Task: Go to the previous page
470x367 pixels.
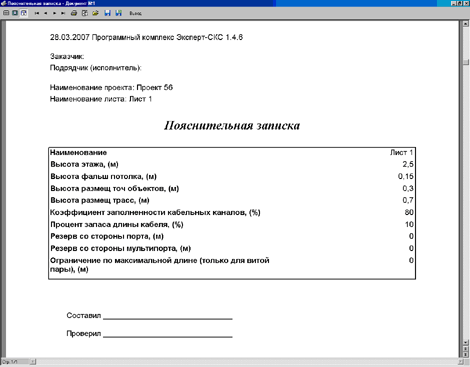Action: tap(46, 13)
